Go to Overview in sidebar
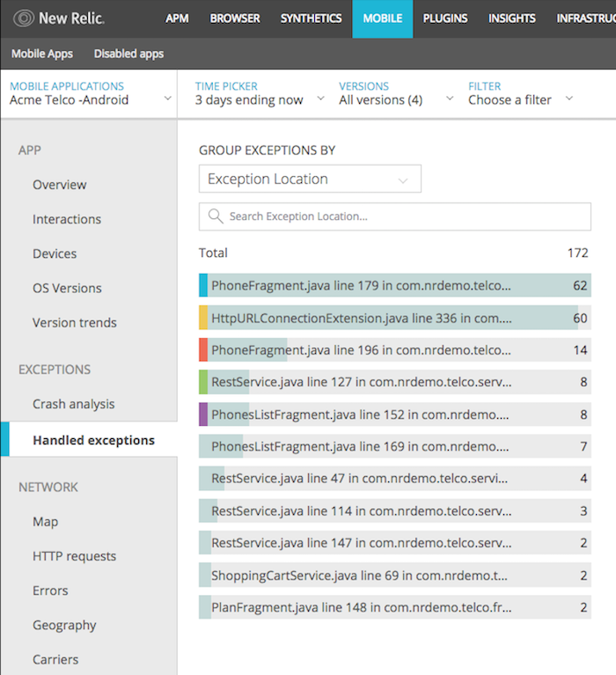The width and height of the screenshot is (616, 675). point(60,185)
